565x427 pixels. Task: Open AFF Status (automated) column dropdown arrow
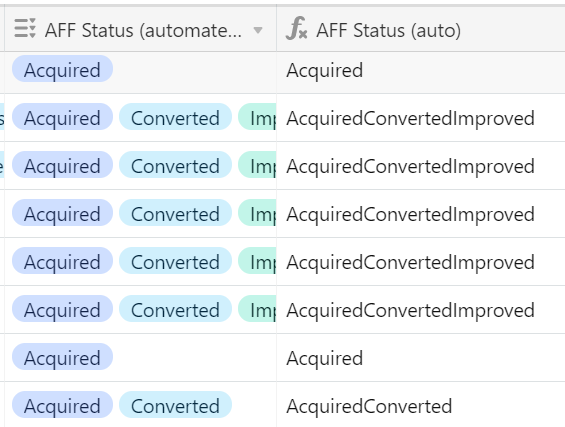[258, 30]
